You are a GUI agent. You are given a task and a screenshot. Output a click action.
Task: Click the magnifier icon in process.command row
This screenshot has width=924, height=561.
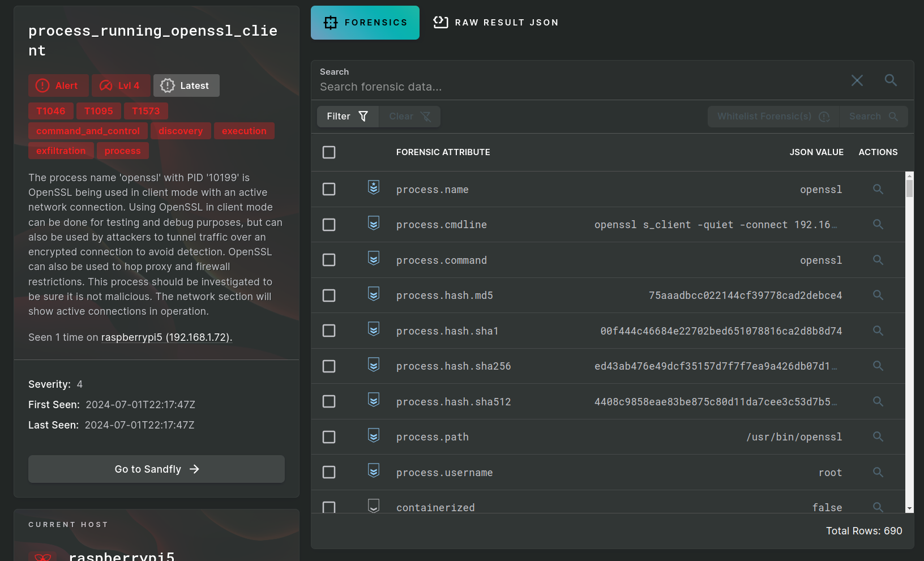[x=878, y=260]
